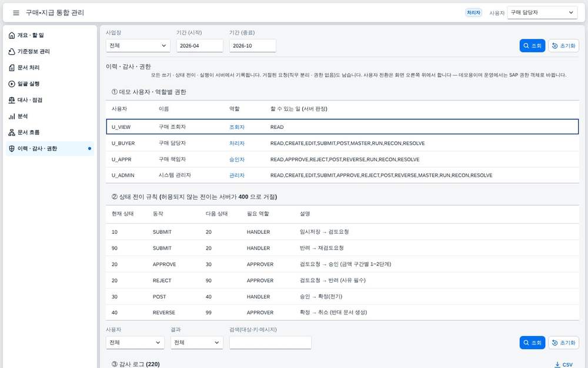
Task: Click the lower 초기화 button for audit log
Action: 564,343
